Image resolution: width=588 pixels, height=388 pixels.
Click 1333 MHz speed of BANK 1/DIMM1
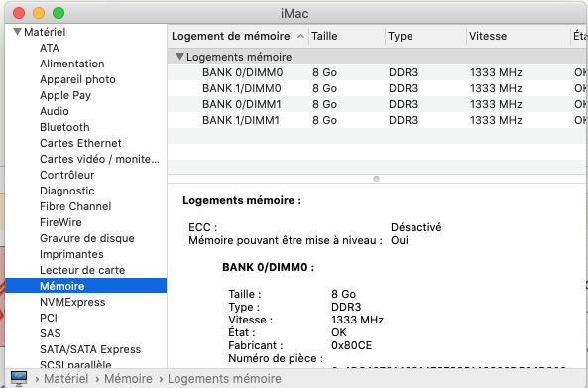(496, 120)
